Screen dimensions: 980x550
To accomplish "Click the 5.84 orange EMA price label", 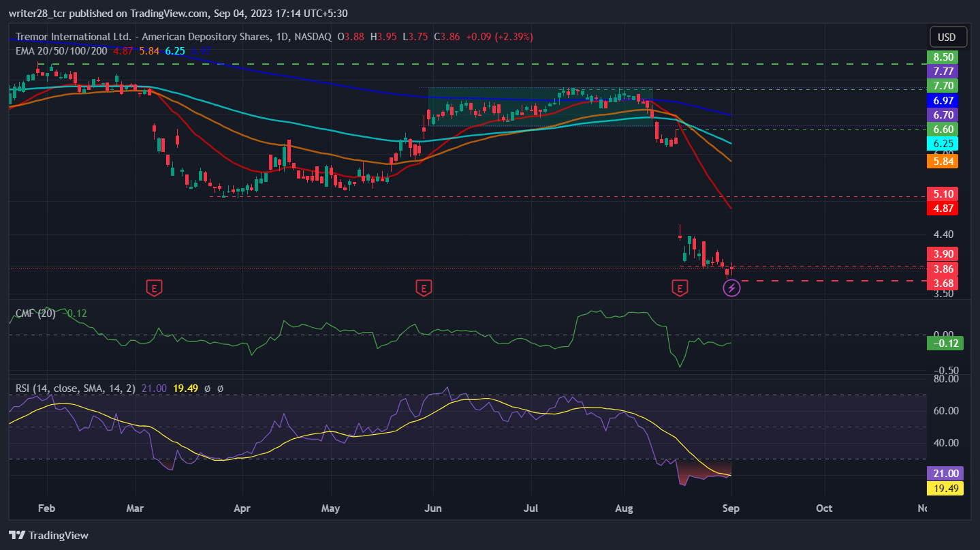I will coord(943,162).
